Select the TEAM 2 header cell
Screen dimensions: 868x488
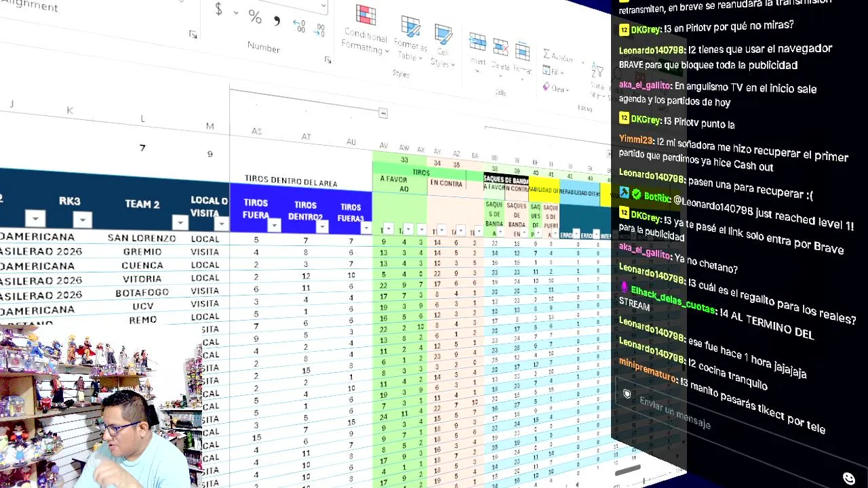142,204
